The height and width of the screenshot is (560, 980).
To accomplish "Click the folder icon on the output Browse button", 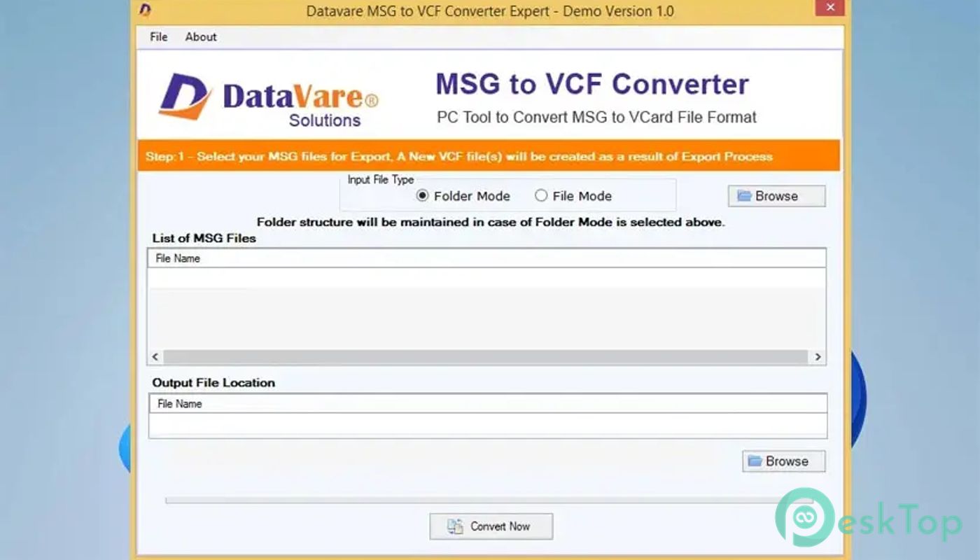I will point(755,461).
